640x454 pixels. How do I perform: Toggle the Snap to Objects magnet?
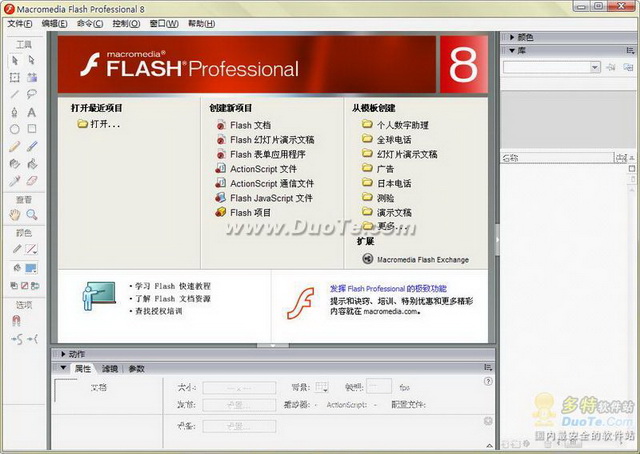[15, 321]
